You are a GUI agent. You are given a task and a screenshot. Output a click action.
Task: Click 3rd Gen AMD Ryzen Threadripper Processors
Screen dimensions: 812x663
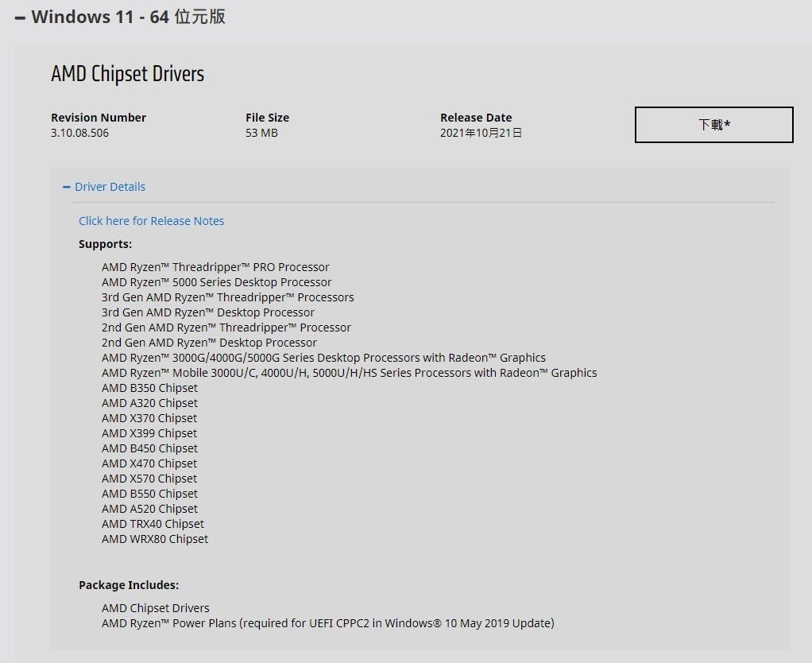[228, 297]
